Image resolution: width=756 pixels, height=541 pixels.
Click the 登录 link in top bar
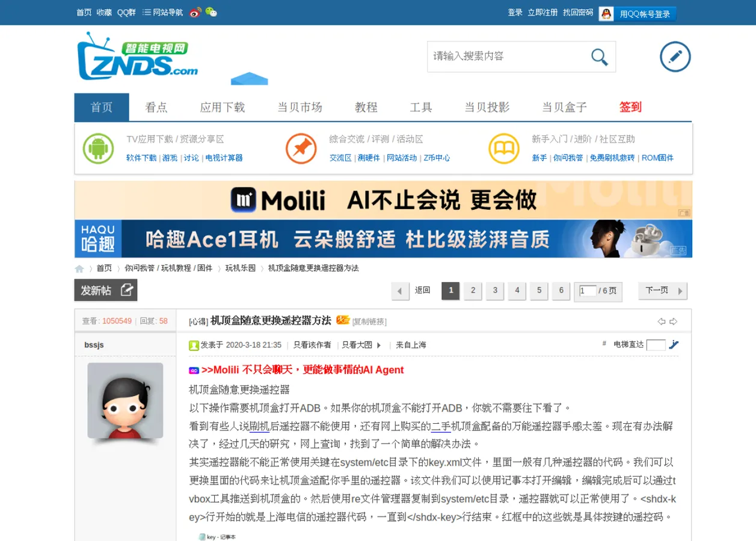click(515, 12)
